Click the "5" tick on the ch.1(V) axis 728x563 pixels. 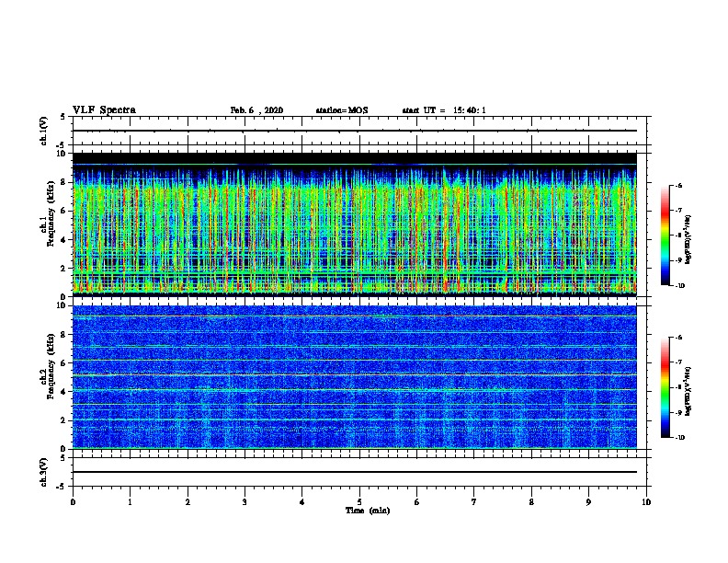[x=63, y=117]
